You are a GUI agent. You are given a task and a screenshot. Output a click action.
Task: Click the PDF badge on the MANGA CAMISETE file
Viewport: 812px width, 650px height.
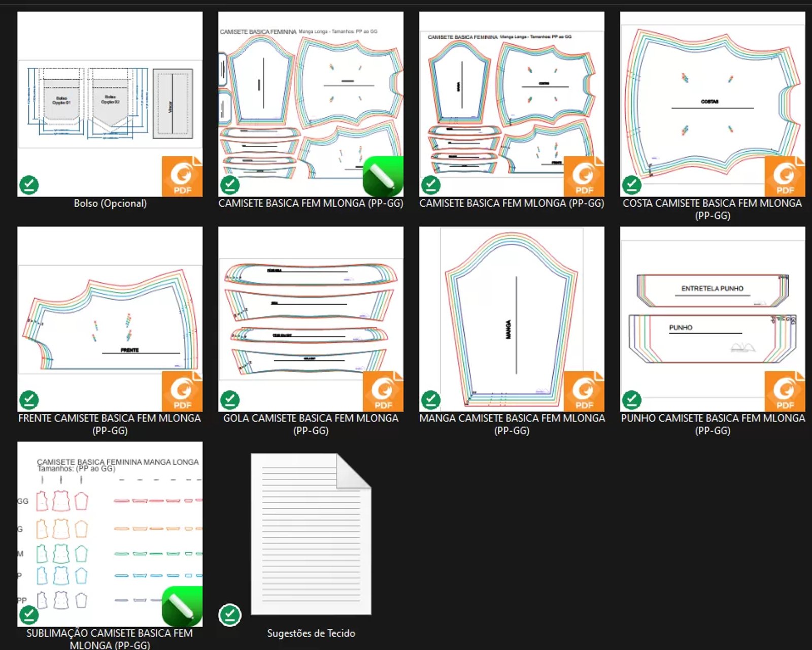[x=584, y=391]
